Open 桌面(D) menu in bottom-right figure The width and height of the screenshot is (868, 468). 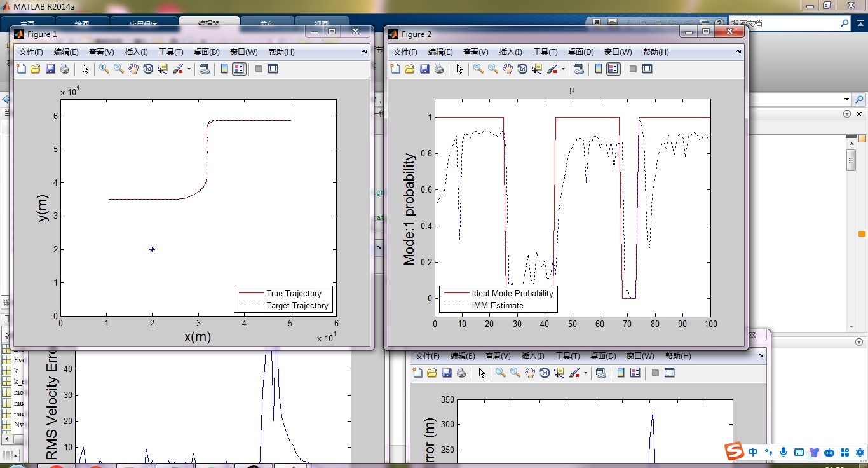pyautogui.click(x=603, y=356)
